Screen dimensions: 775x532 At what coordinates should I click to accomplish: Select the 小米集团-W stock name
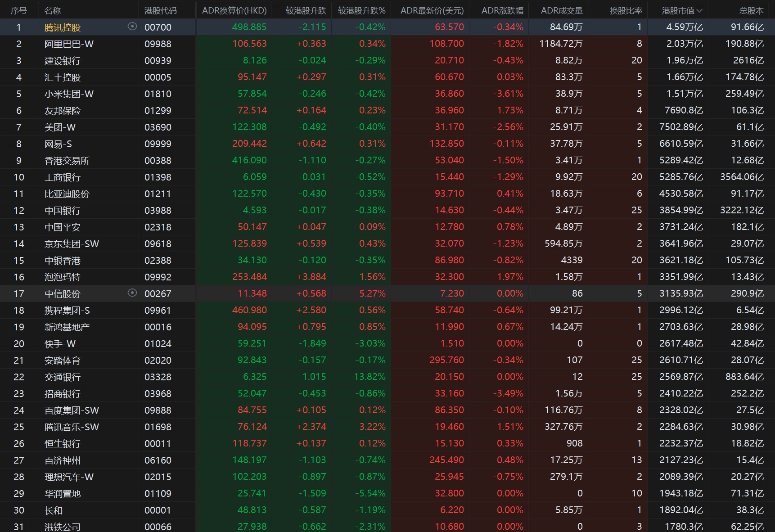coord(69,94)
